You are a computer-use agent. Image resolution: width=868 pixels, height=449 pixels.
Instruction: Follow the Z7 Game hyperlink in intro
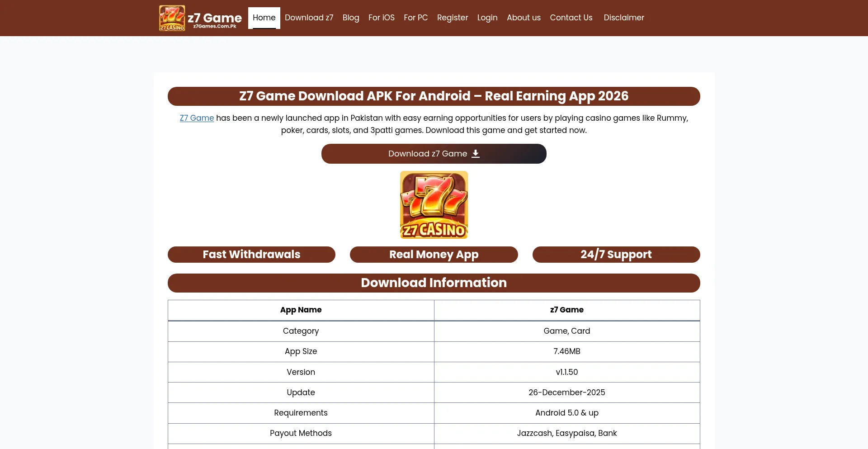pos(197,118)
